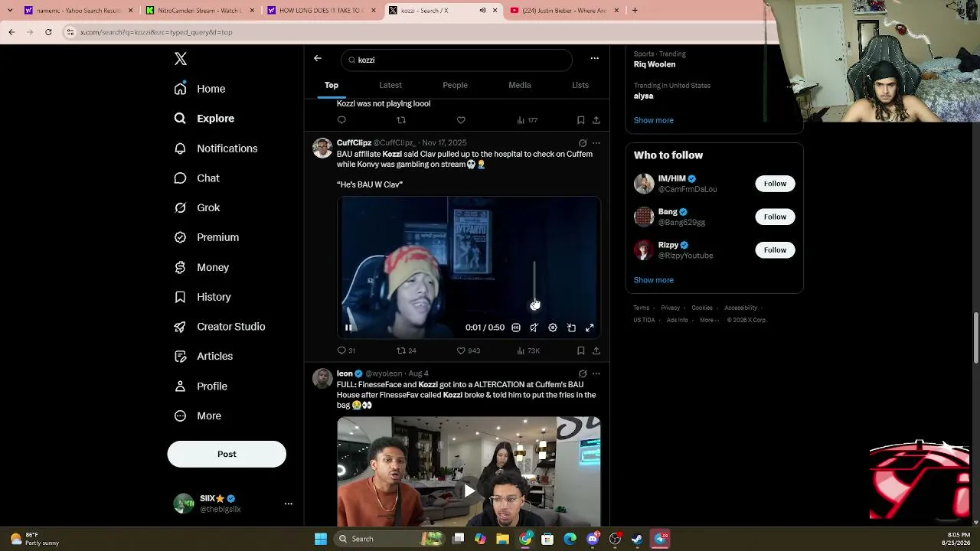
Task: Switch to the People tab
Action: click(x=455, y=85)
